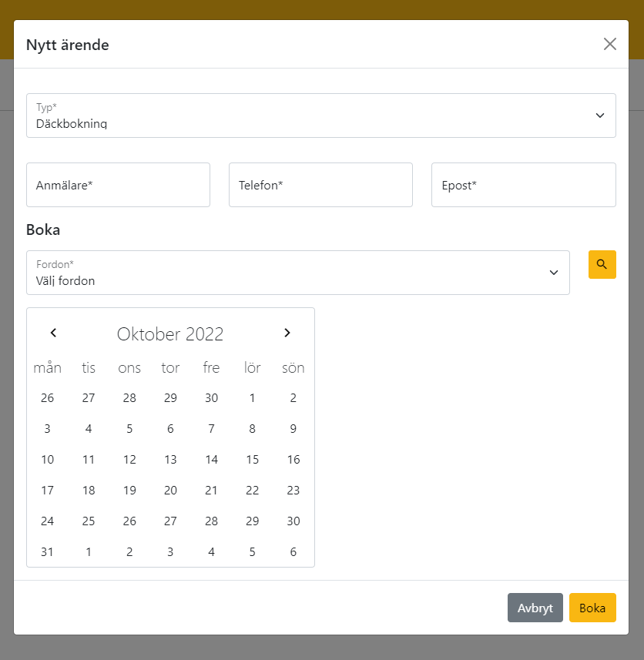This screenshot has height=660, width=644.
Task: Click into the Epost field
Action: pyautogui.click(x=523, y=185)
